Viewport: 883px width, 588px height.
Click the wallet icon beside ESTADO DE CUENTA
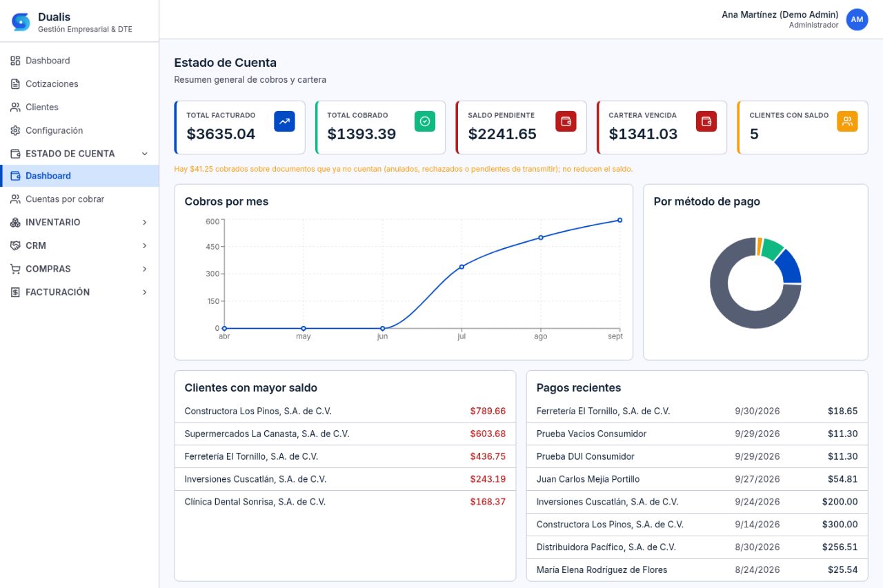15,154
